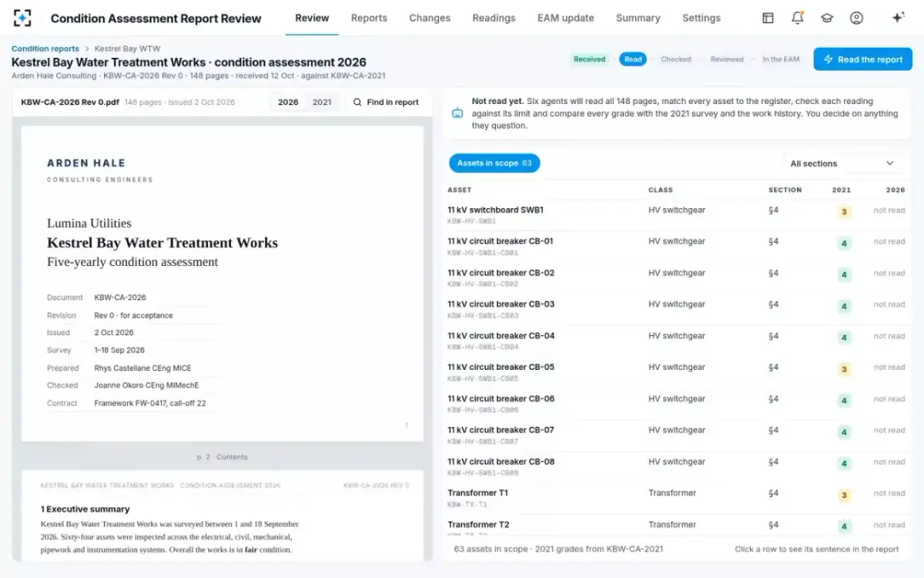Open notifications bell
Screen dimensions: 924x578
(x=798, y=18)
